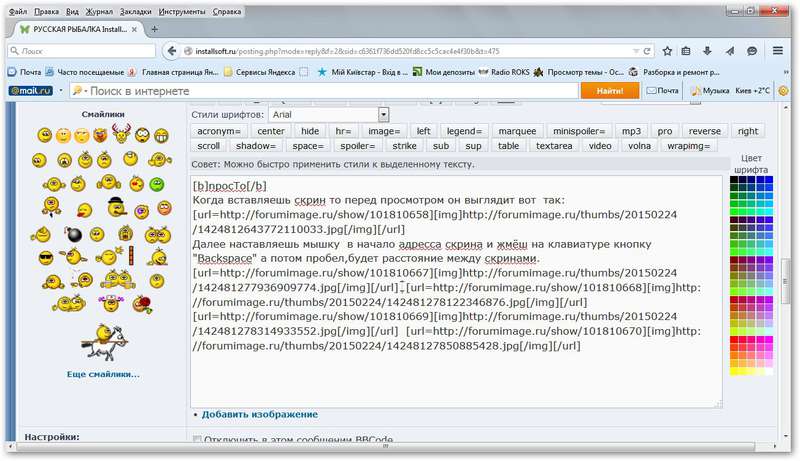Open the Firefox hamburger menu
Image resolution: width=800 pixels, height=461 pixels.
point(778,51)
